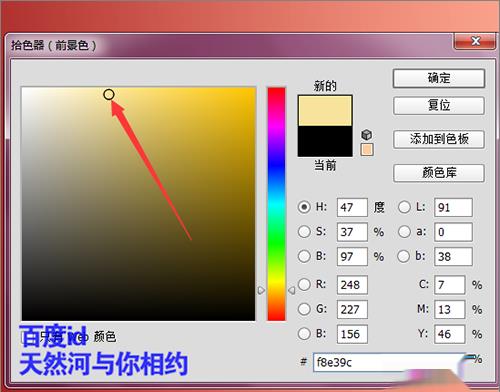Viewport: 500px width, 392px height.
Task: Click the Lab a field showing 0
Action: click(453, 232)
